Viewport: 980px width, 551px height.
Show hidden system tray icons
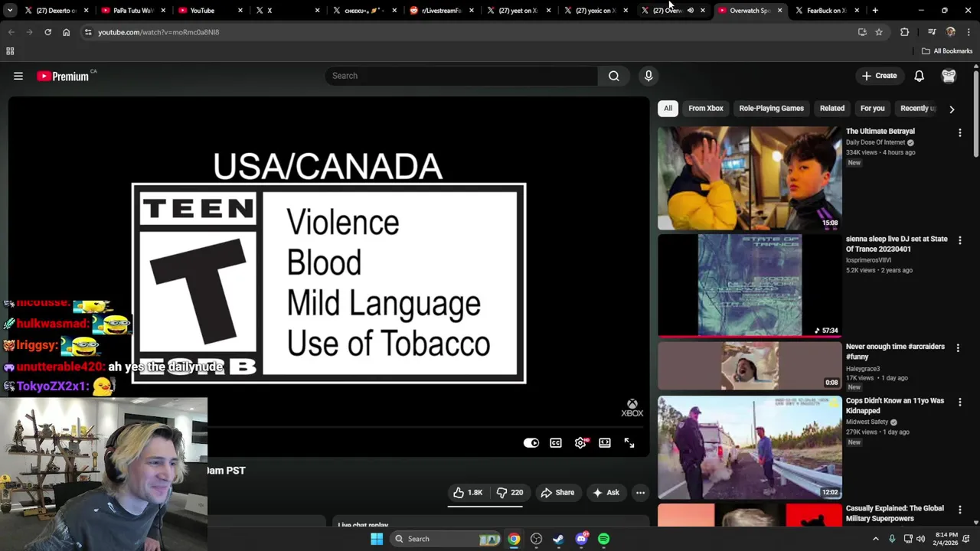[875, 539]
